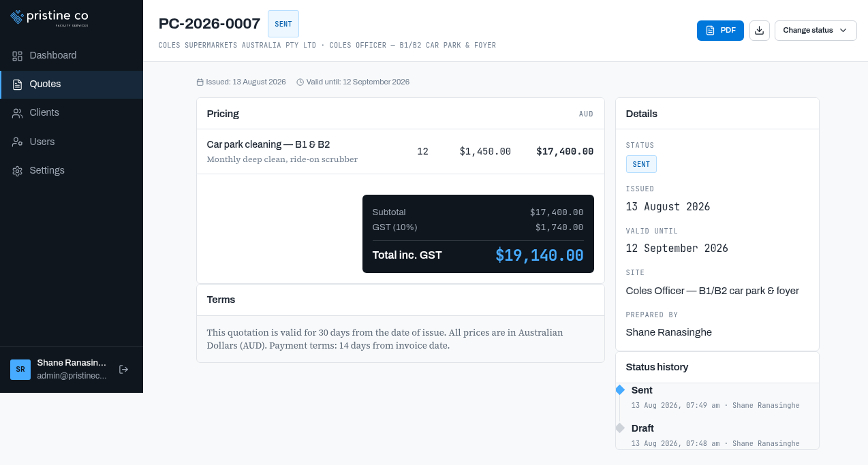Click the SENT badge next to the quote number
The image size is (868, 465).
click(x=283, y=24)
